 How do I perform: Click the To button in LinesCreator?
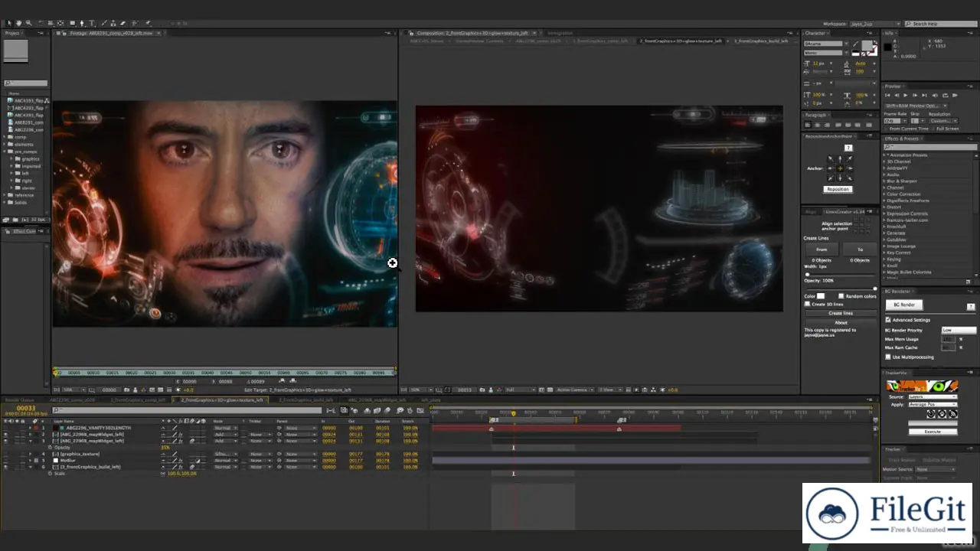coord(860,249)
